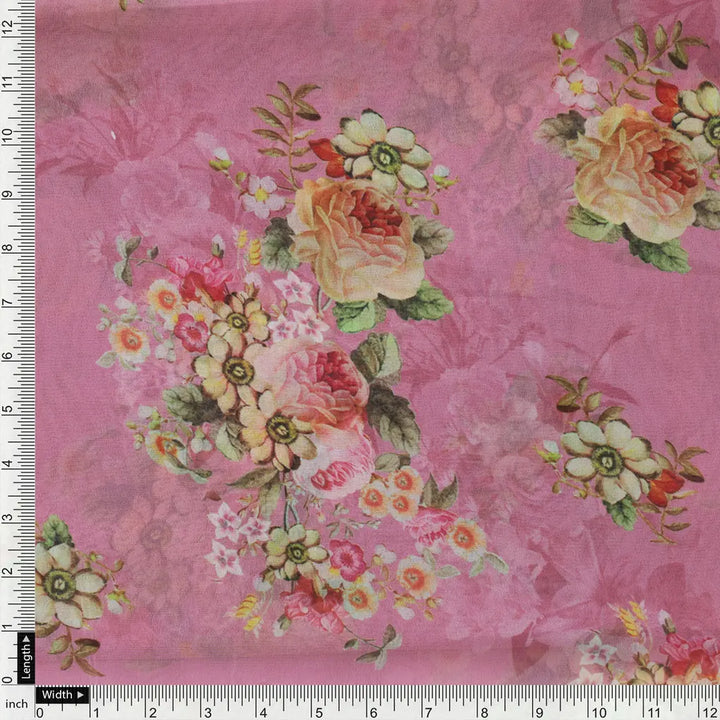Click the 0 mark on the bottom ruler
The image size is (720, 720).
click(x=39, y=712)
